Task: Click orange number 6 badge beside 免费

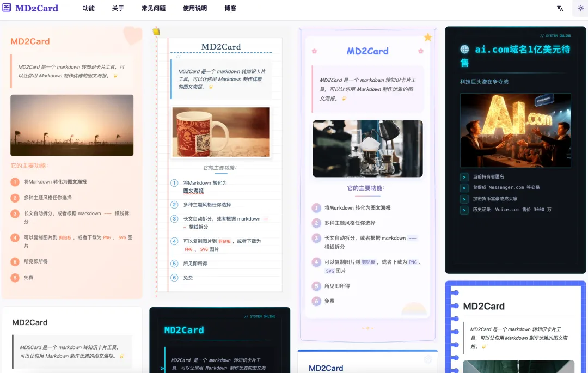Action: pos(15,277)
